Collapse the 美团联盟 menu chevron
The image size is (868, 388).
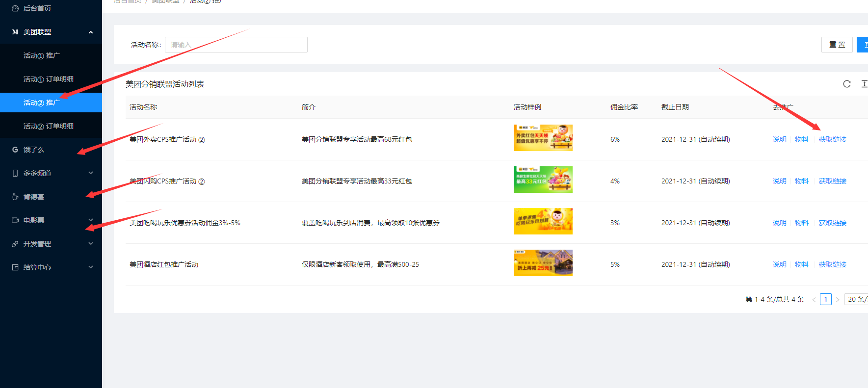[x=91, y=32]
